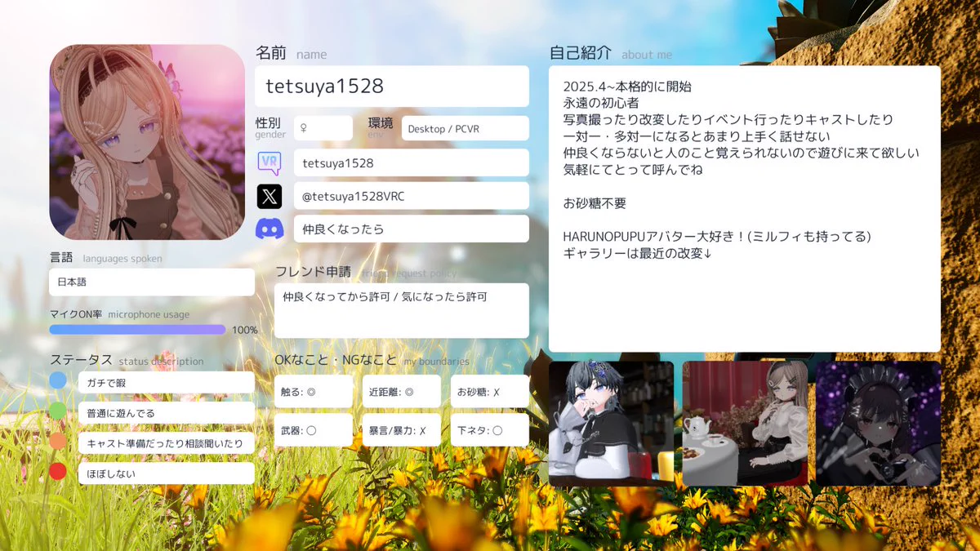The height and width of the screenshot is (551, 980).
Task: Click the 触る: ◎ boundary box
Action: coord(314,392)
